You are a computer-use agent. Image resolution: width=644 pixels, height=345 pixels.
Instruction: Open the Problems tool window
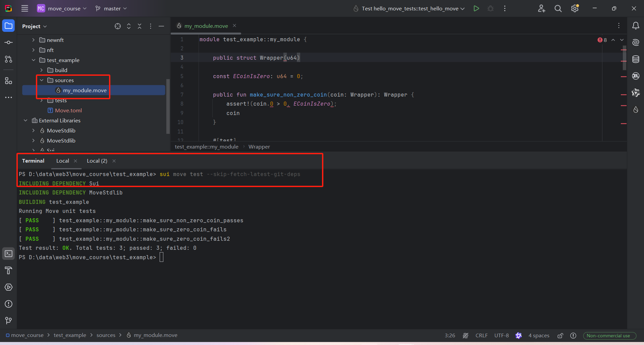[x=8, y=304]
